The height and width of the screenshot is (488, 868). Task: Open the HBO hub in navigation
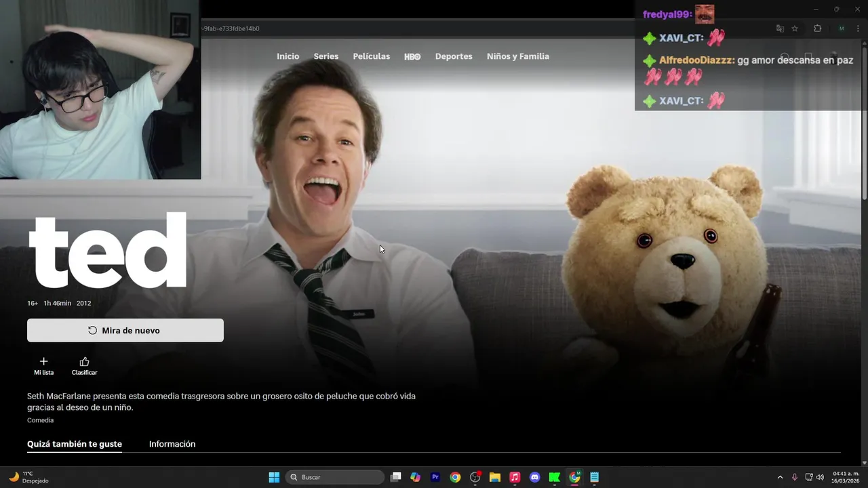click(412, 57)
